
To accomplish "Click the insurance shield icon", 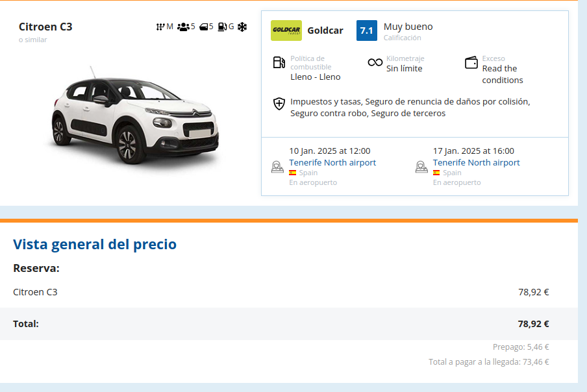I will [x=279, y=103].
